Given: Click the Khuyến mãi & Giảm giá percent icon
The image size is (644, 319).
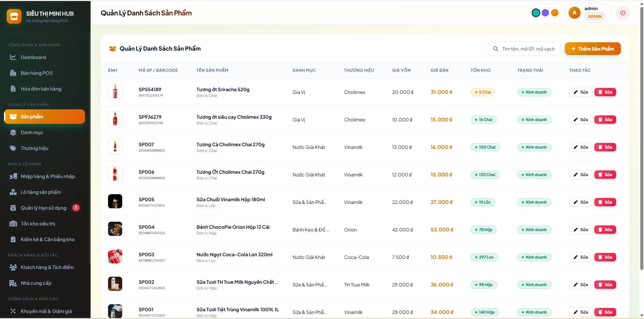Looking at the screenshot, I should tap(13, 311).
